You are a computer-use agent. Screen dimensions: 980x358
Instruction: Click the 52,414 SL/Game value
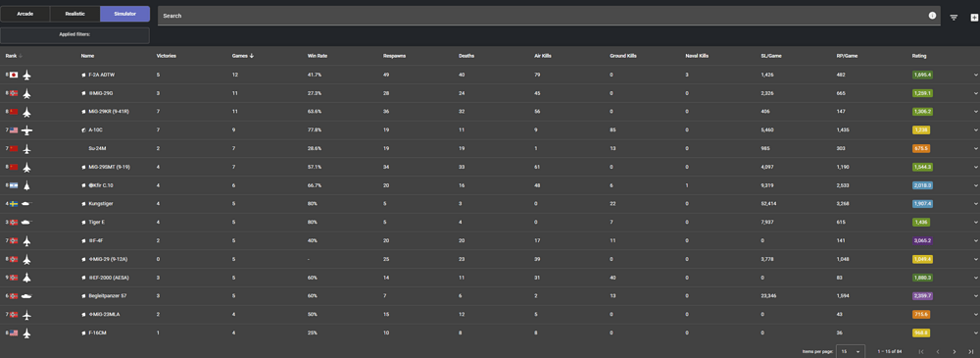click(x=768, y=204)
